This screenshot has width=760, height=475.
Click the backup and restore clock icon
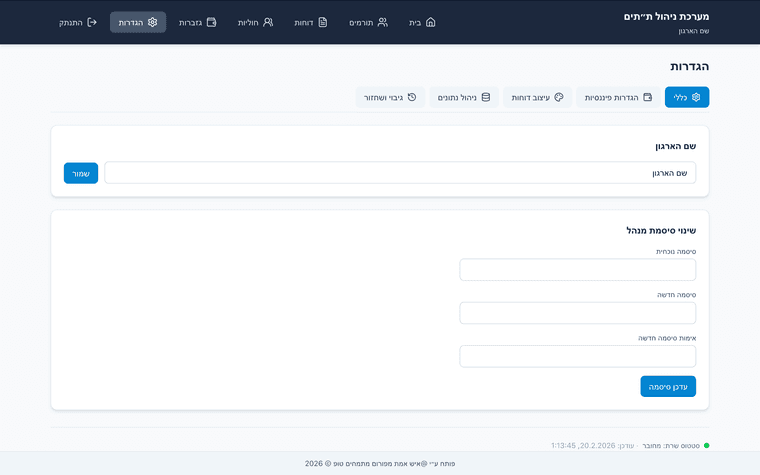[x=410, y=97]
